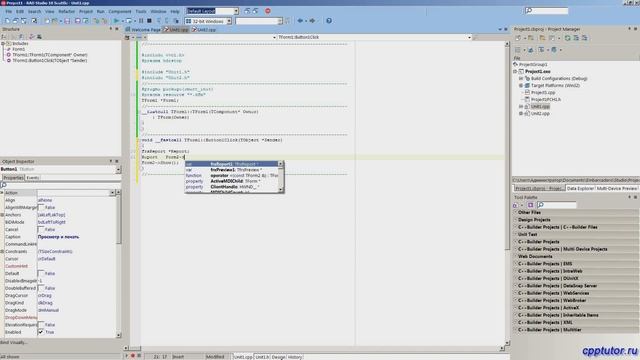Open the TForm1::Button1Click method dropdown
This screenshot has width=640, height=360.
point(469,37)
